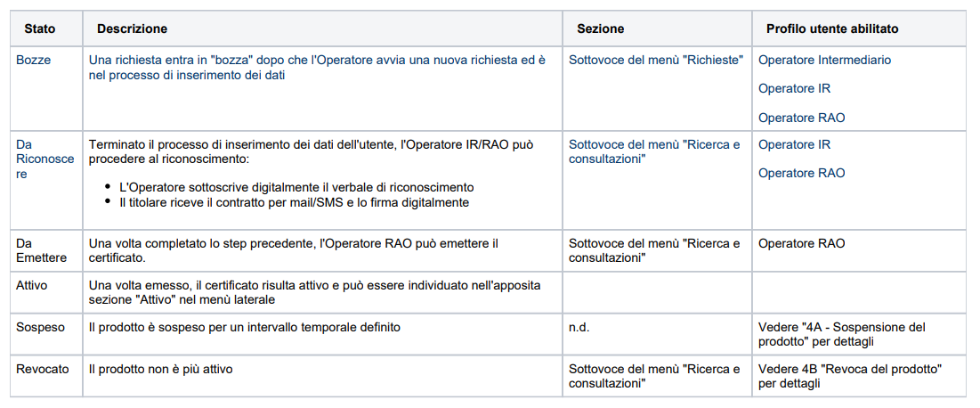Click the "Descrizione" column header
This screenshot has height=408, width=980.
pos(132,29)
